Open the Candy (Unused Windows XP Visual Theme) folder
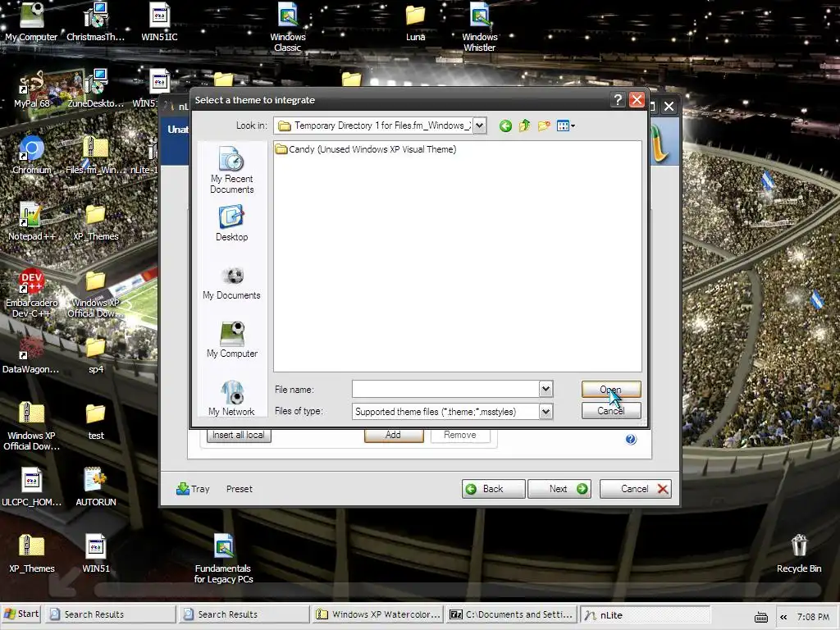The height and width of the screenshot is (630, 840). [x=366, y=149]
